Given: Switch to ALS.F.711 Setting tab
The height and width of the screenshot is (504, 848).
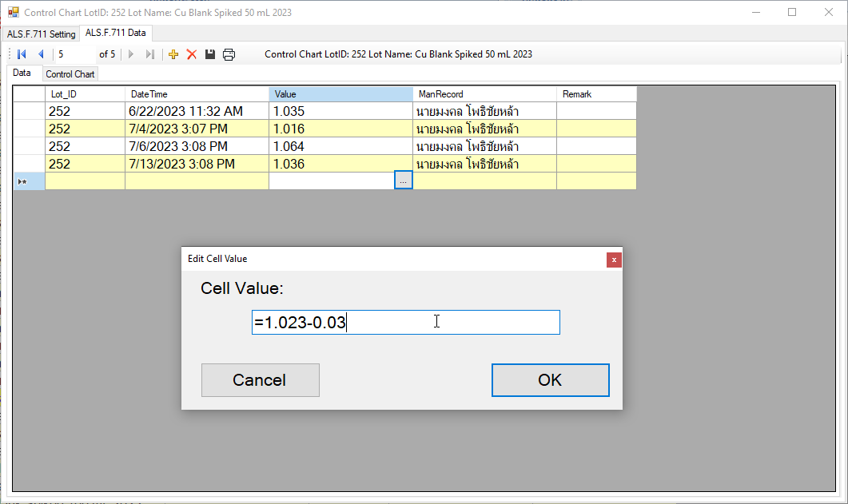Looking at the screenshot, I should pyautogui.click(x=41, y=34).
